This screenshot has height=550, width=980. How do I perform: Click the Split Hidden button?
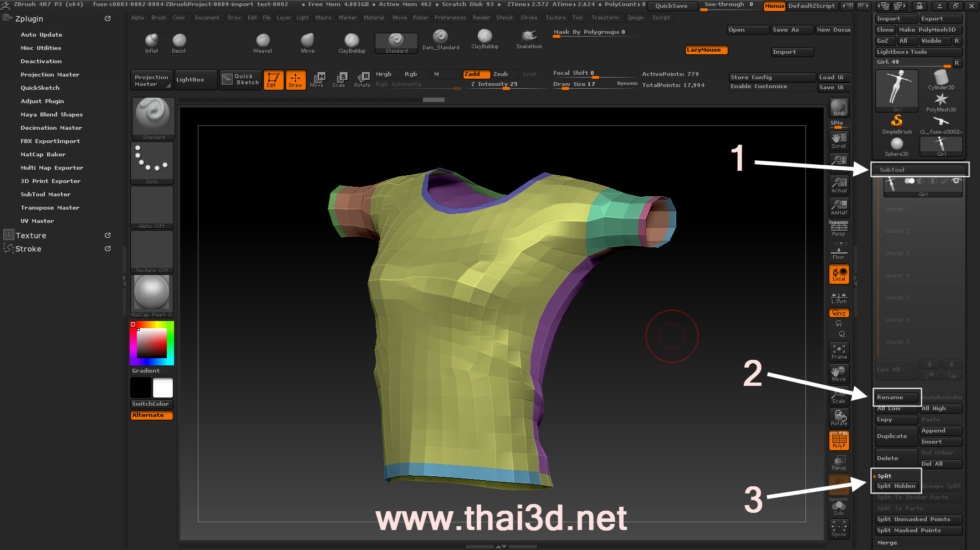896,486
